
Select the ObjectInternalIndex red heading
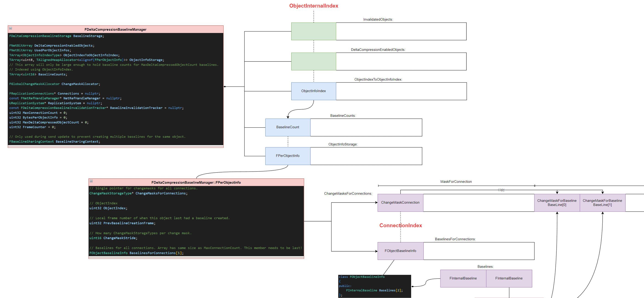coord(313,6)
